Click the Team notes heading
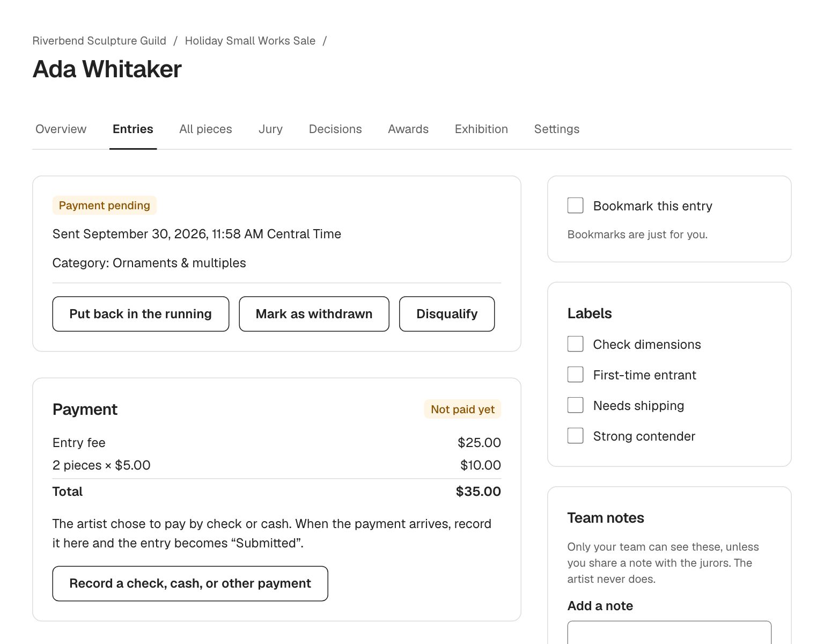The height and width of the screenshot is (644, 824). point(606,518)
